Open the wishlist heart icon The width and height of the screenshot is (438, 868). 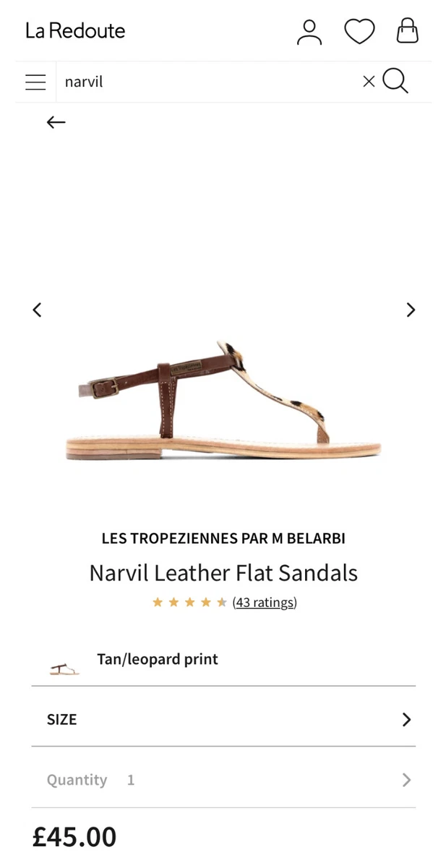coord(359,32)
